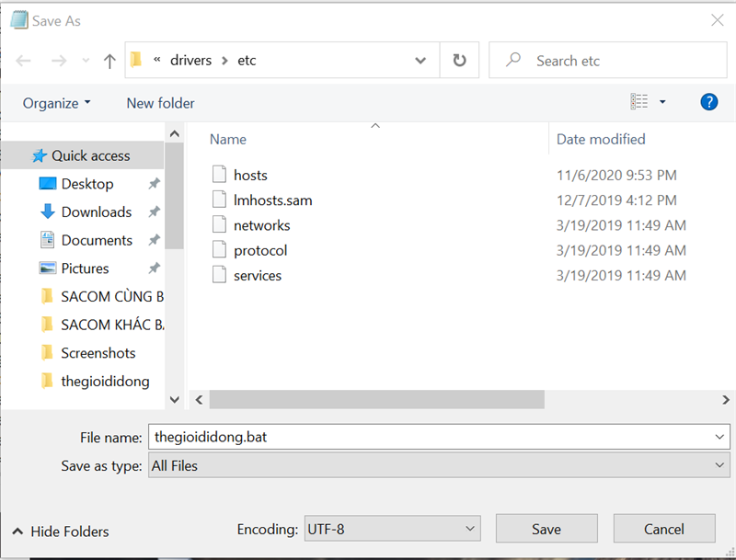This screenshot has height=560, width=736.
Task: Go up to the drivers folder
Action: click(x=108, y=60)
